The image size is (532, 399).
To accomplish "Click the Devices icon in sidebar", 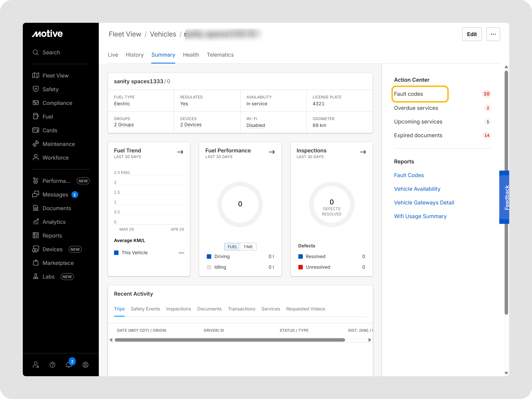I will coord(36,249).
